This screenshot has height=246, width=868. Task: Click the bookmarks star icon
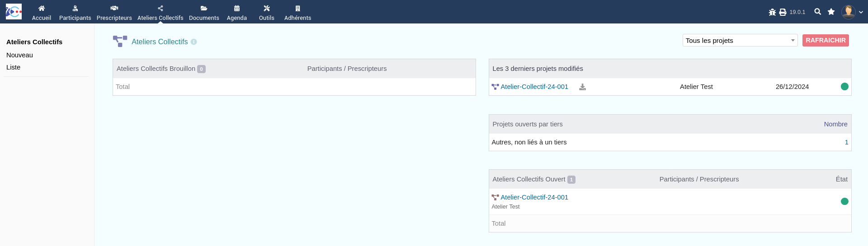pos(831,12)
